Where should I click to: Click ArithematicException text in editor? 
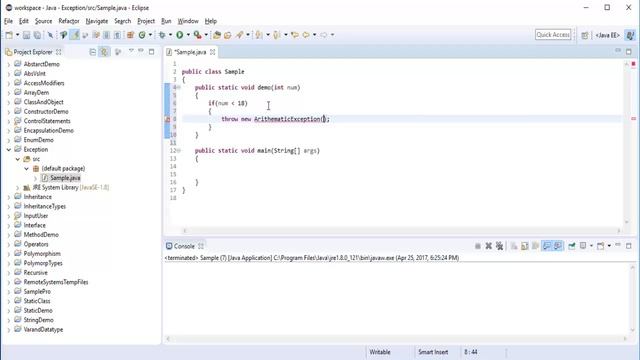(x=287, y=119)
